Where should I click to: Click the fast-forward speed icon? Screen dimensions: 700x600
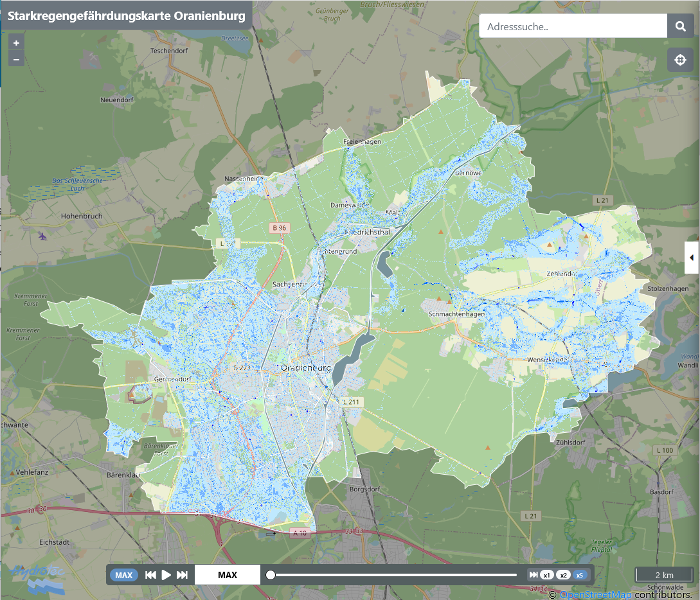tap(533, 575)
